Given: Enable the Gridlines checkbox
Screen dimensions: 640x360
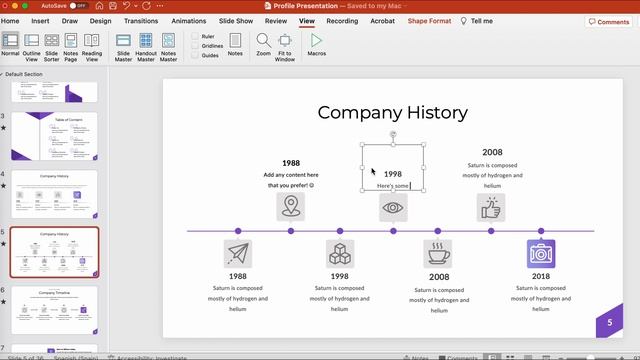Looking at the screenshot, I should coord(195,46).
